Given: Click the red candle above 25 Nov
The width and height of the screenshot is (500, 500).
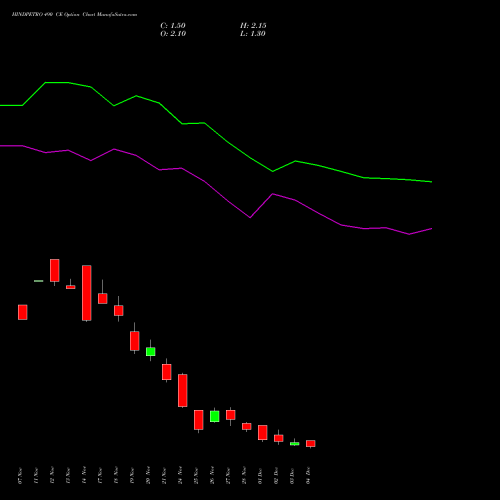Looking at the screenshot, I should (x=199, y=420).
